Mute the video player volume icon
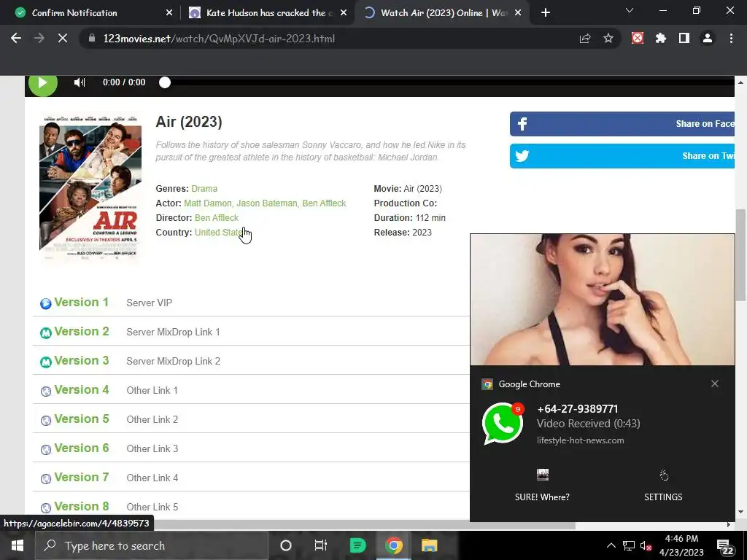 coord(80,82)
